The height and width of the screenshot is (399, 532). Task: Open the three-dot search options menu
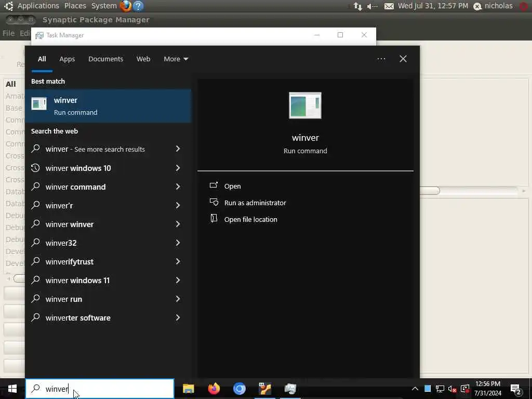click(381, 59)
